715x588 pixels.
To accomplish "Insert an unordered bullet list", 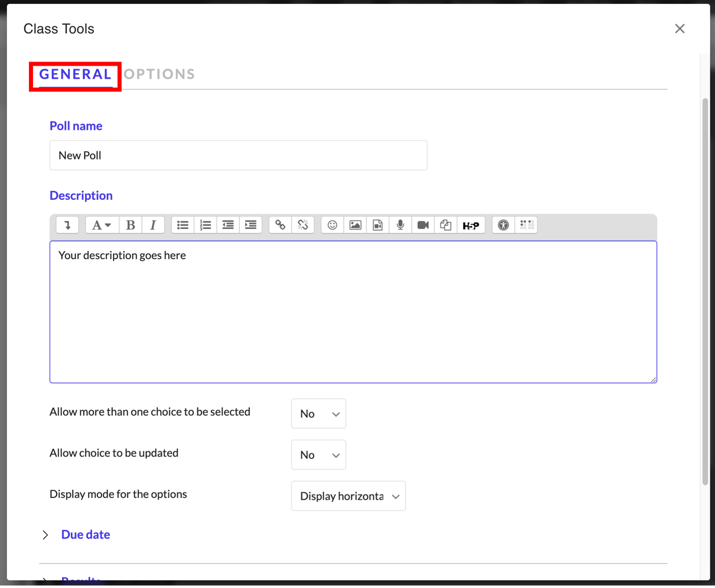I will coord(182,225).
